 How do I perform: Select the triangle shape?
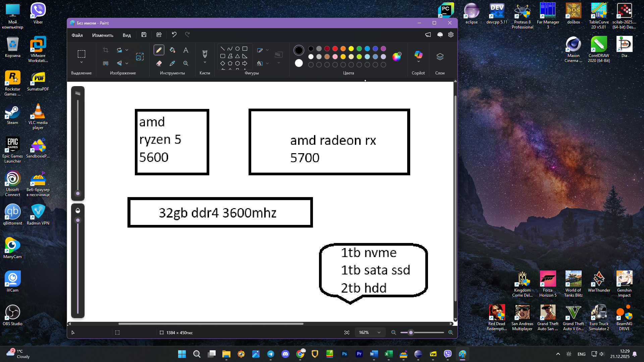[x=237, y=56]
